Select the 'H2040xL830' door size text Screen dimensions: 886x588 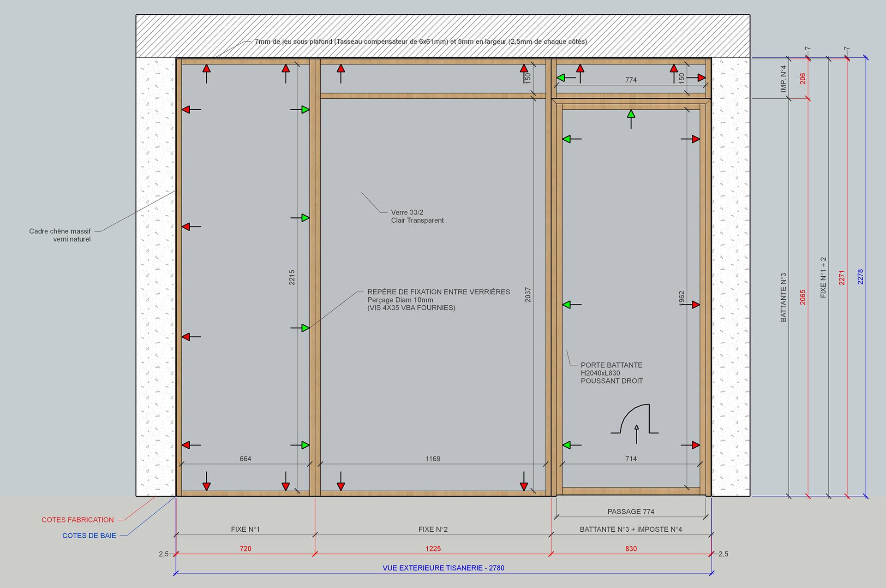(x=600, y=373)
